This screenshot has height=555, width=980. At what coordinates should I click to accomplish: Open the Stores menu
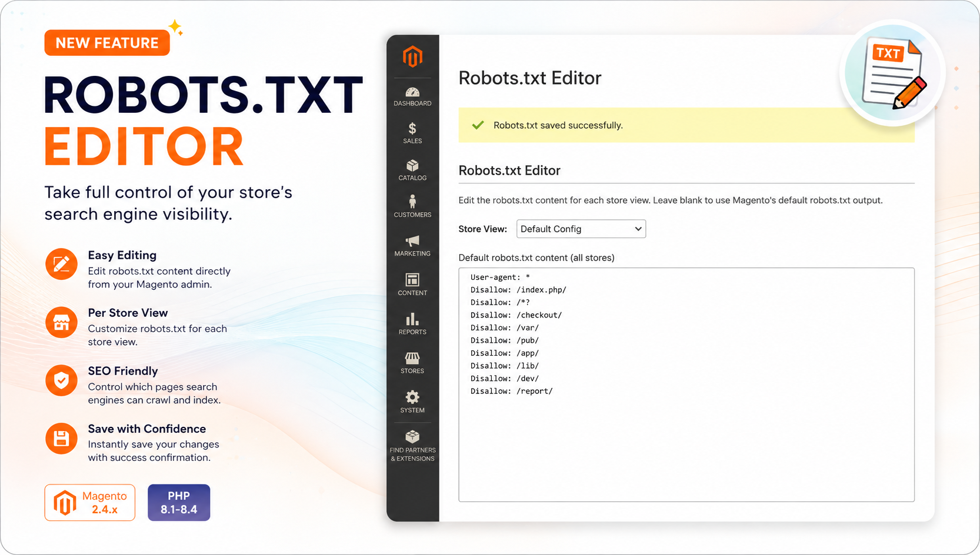(x=412, y=363)
